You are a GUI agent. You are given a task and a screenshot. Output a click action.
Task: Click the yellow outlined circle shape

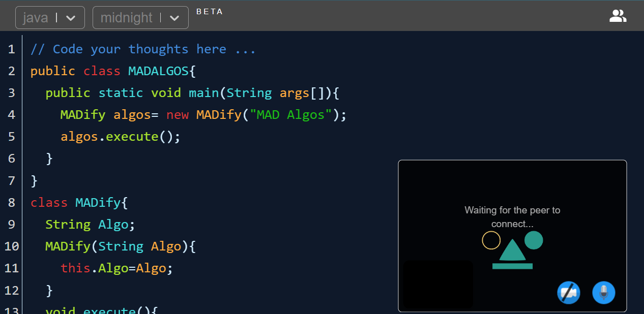pos(491,240)
